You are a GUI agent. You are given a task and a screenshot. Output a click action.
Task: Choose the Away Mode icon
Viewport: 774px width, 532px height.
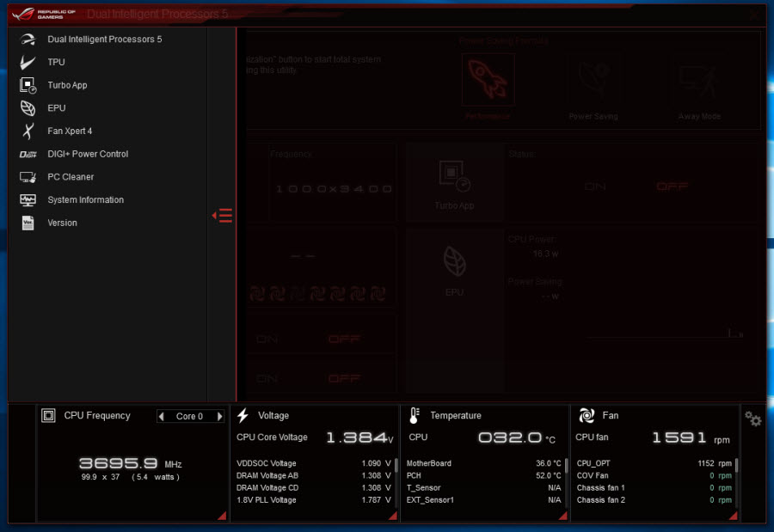[x=698, y=79]
